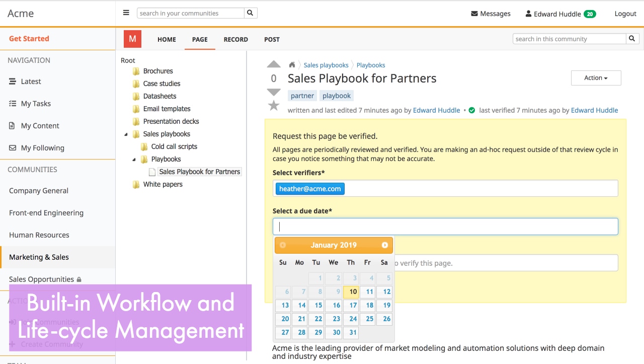Open Messages envelope link

coord(491,14)
